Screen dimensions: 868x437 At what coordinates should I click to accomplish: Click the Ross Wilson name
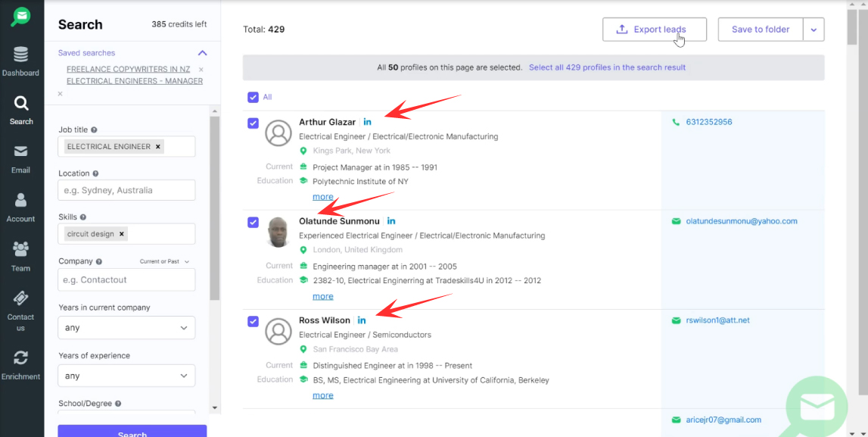pos(325,320)
